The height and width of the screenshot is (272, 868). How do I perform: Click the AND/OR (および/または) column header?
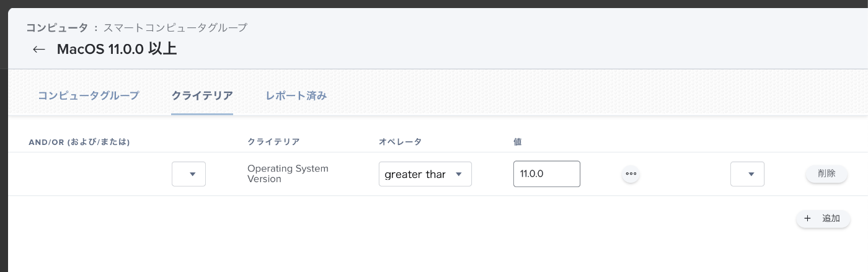tap(79, 142)
